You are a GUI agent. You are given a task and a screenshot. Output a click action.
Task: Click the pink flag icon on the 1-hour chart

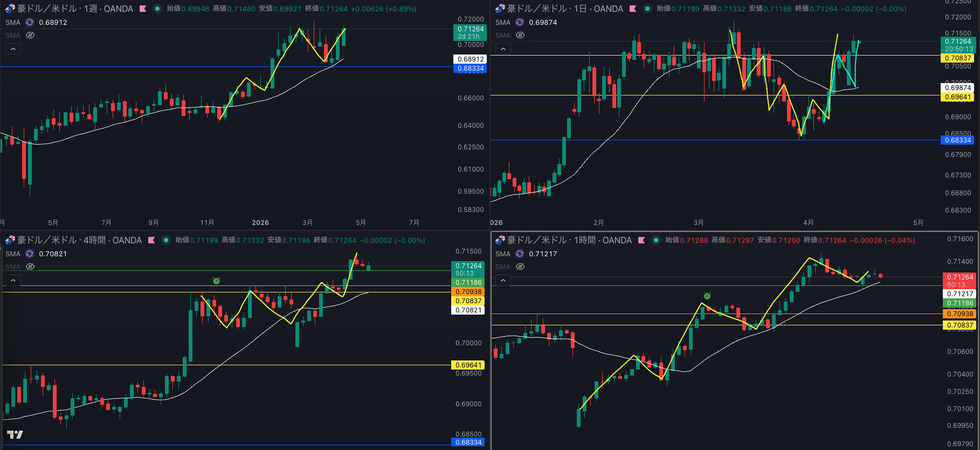[x=641, y=240]
